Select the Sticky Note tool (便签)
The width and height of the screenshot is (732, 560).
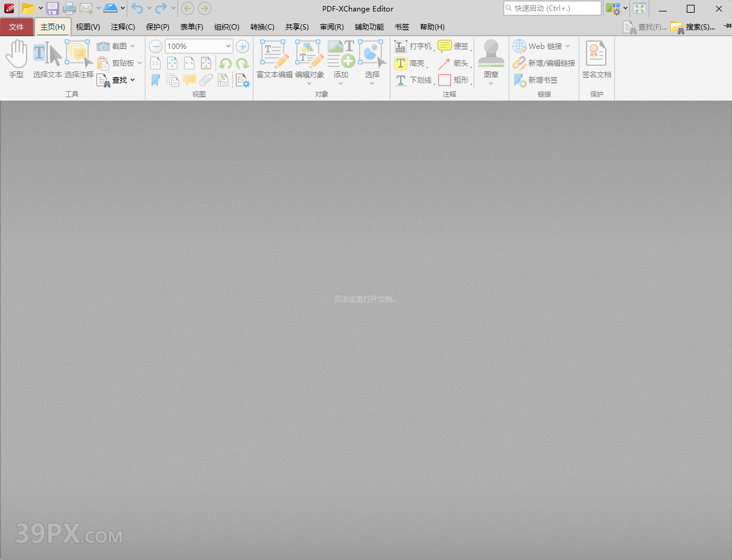coord(453,46)
